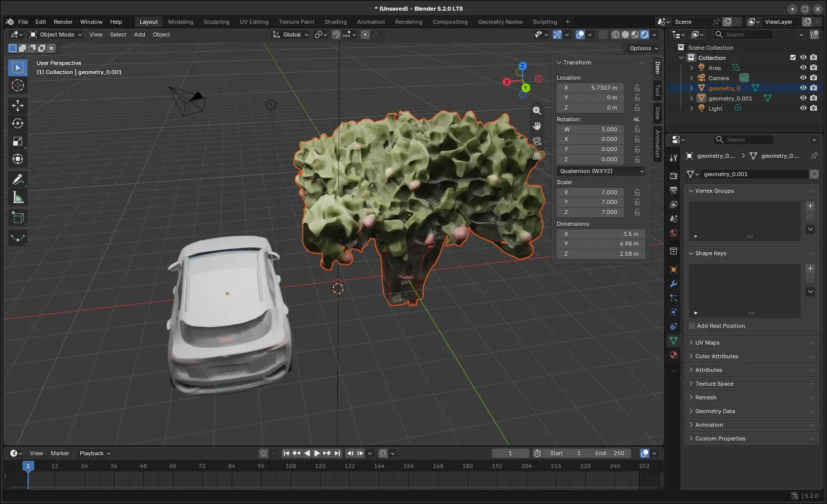Toggle X location lock
This screenshot has width=827, height=504.
coord(637,88)
